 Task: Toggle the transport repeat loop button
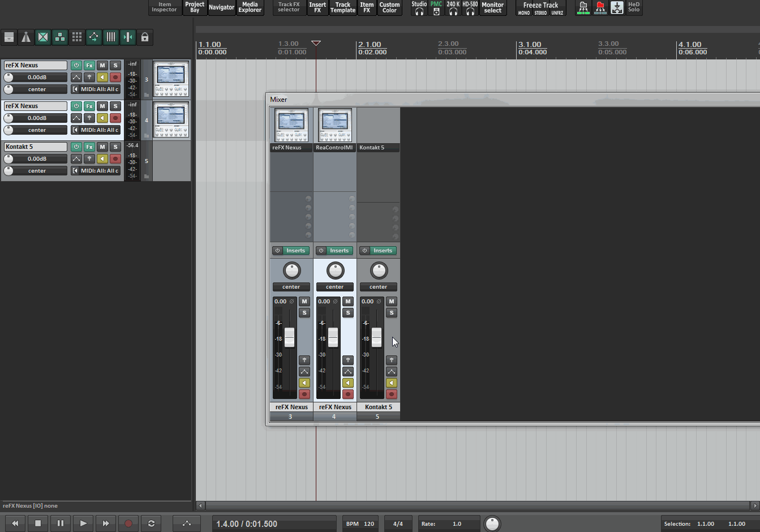(x=151, y=524)
